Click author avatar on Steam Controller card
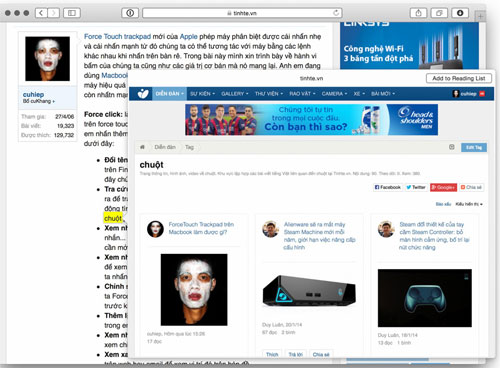This screenshot has width=500, height=368. [x=386, y=229]
